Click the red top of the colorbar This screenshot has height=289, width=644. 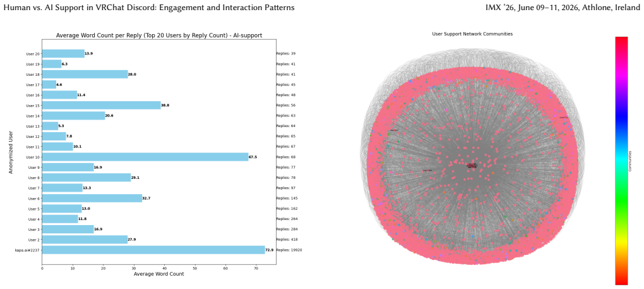[x=621, y=40]
